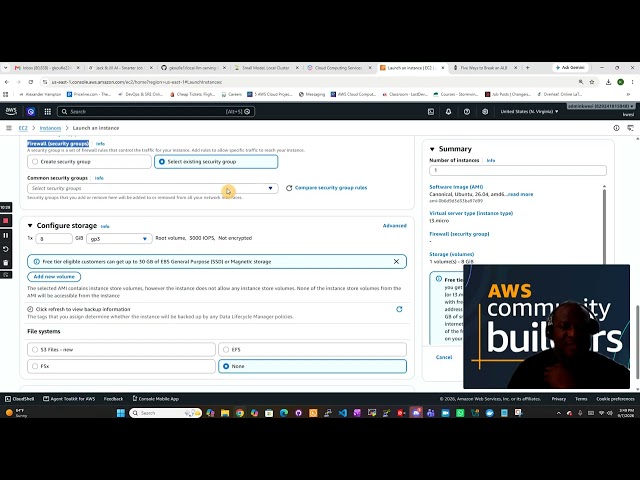Screen dimensions: 640x480
Task: Focus the root volume size GiB field
Action: point(54,238)
